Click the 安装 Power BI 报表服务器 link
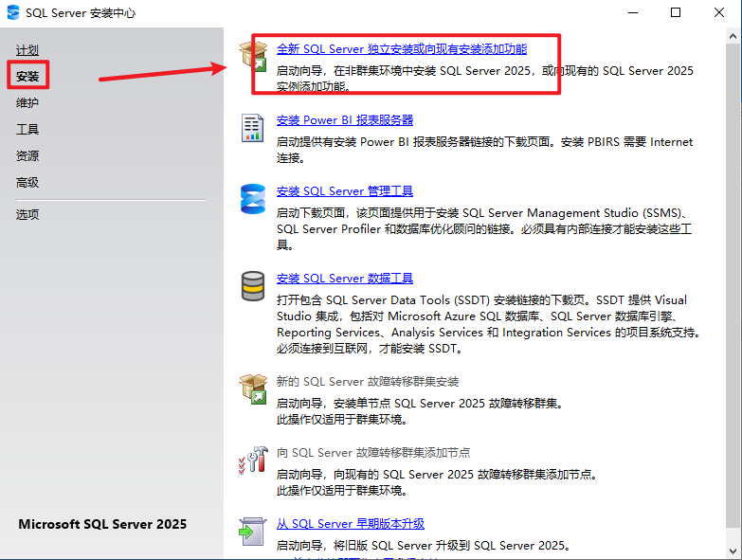Viewport: 742px width, 560px height. click(x=344, y=120)
